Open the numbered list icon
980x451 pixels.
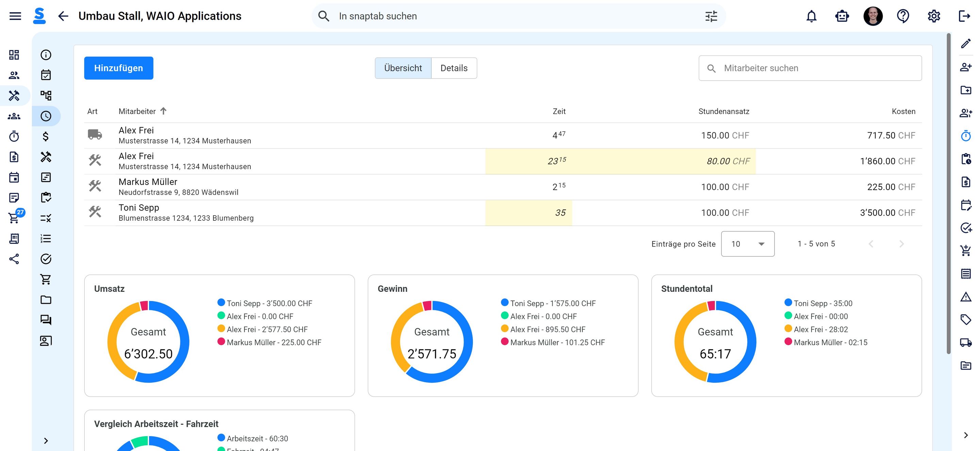(46, 238)
